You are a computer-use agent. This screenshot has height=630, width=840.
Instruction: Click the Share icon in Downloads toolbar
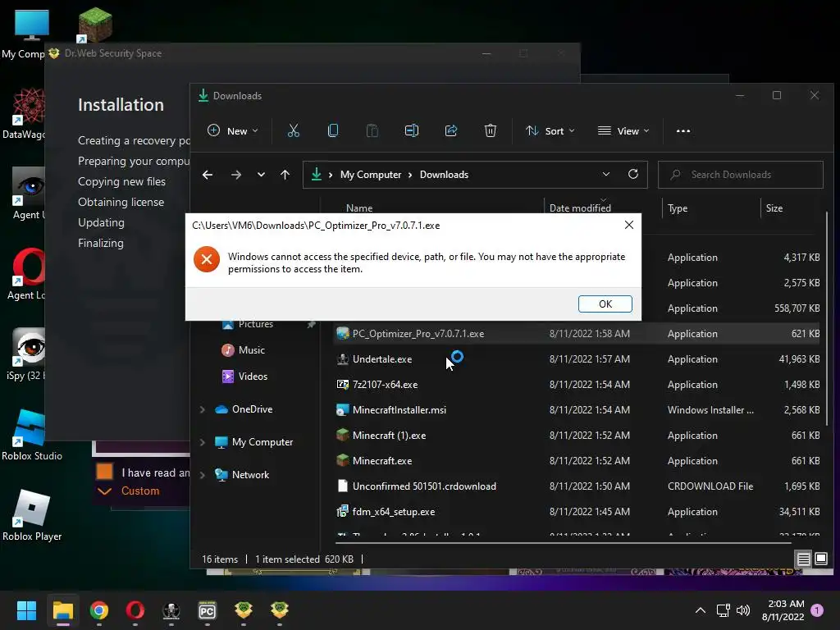[x=451, y=130]
